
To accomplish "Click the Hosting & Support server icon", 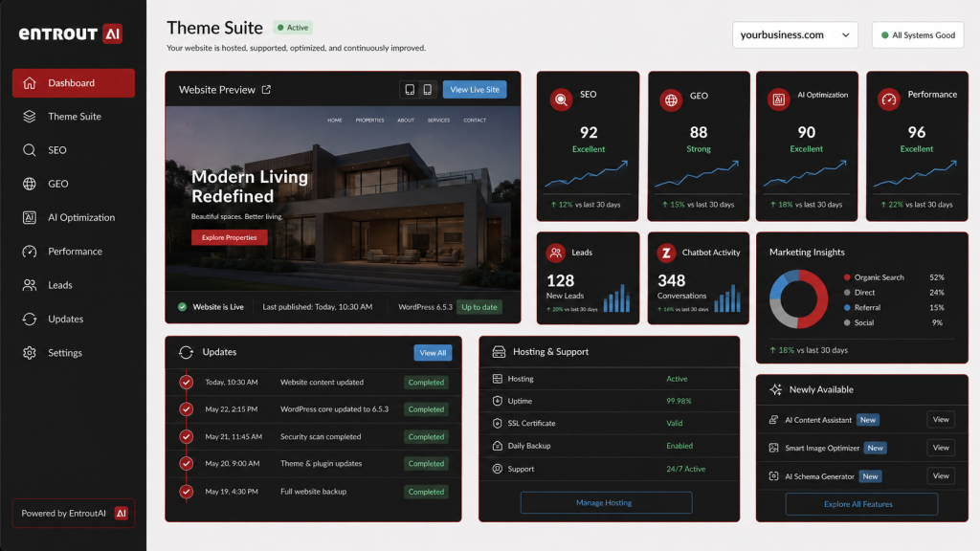I will pos(499,352).
